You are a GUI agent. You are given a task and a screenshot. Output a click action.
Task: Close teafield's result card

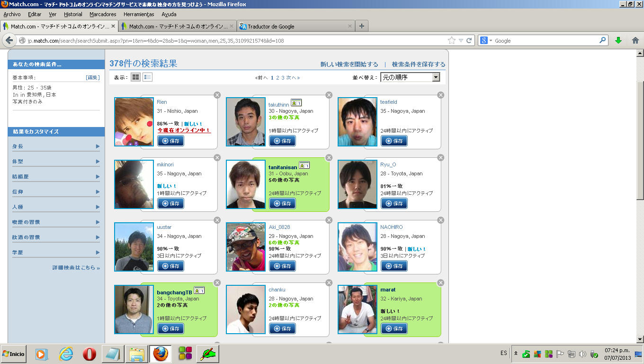click(x=440, y=95)
